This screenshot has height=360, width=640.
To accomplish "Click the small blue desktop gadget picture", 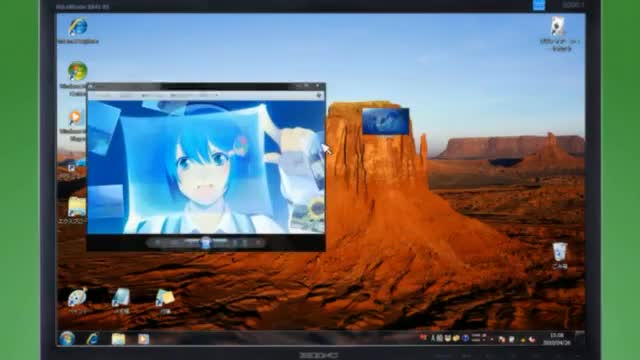I will [x=386, y=121].
